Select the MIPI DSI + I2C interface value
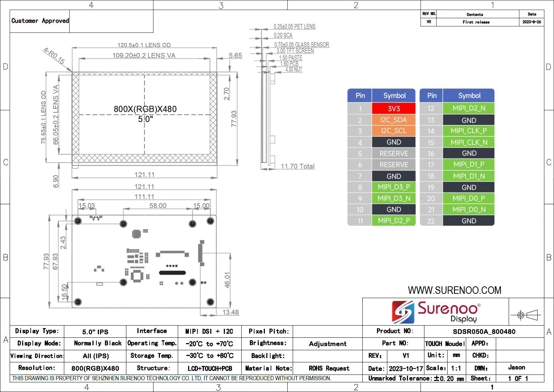The width and height of the screenshot is (554, 392). [x=209, y=332]
